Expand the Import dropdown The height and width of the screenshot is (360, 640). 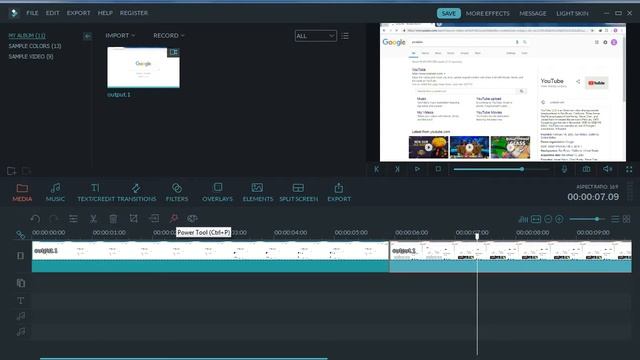click(x=120, y=36)
